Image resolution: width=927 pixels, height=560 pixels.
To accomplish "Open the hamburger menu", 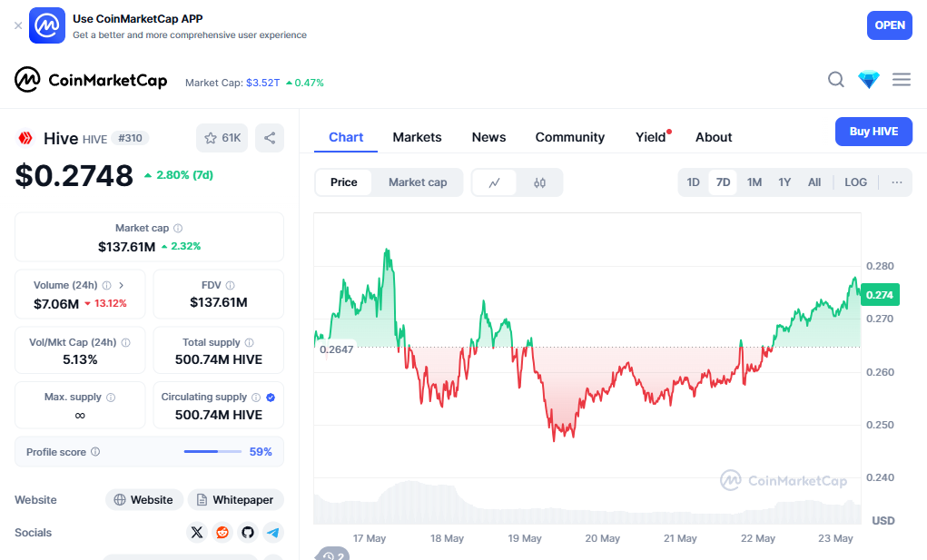I will point(902,80).
